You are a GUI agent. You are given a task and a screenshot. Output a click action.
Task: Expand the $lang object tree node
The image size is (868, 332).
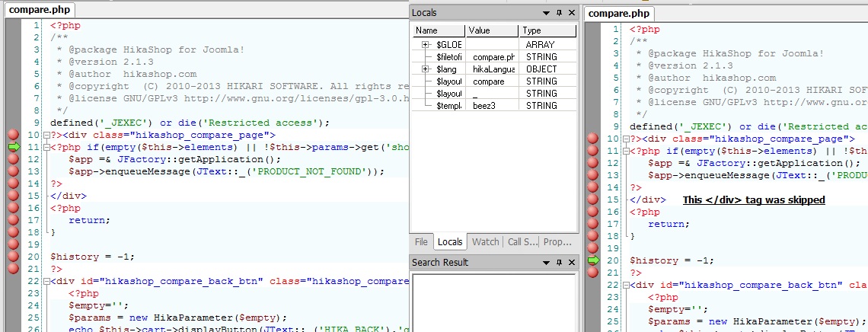[426, 69]
